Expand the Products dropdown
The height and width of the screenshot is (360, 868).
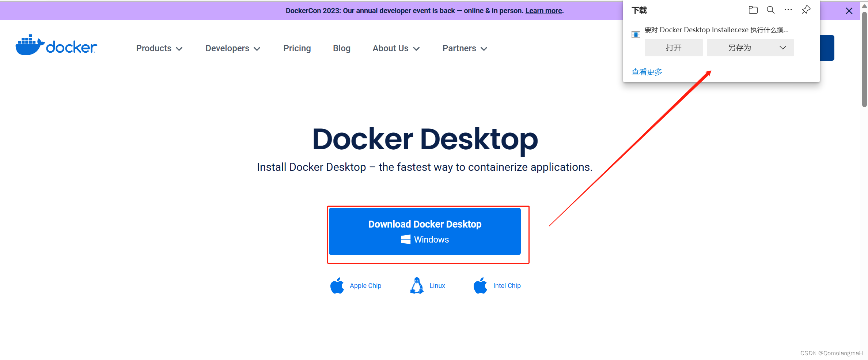(159, 48)
